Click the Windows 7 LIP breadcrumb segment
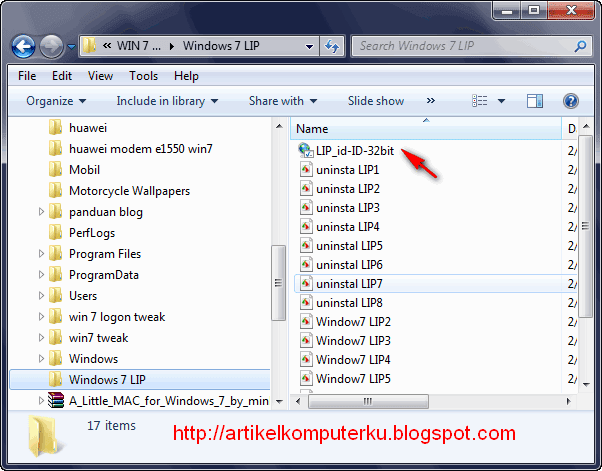This screenshot has height=471, width=602. click(221, 46)
